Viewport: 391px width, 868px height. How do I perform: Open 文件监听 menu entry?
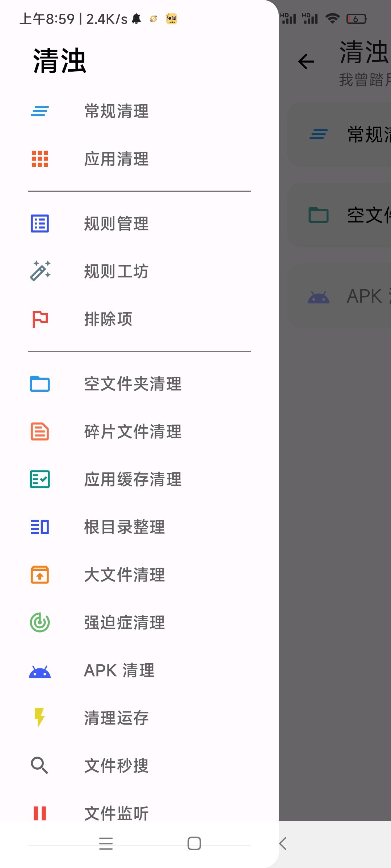tap(116, 814)
